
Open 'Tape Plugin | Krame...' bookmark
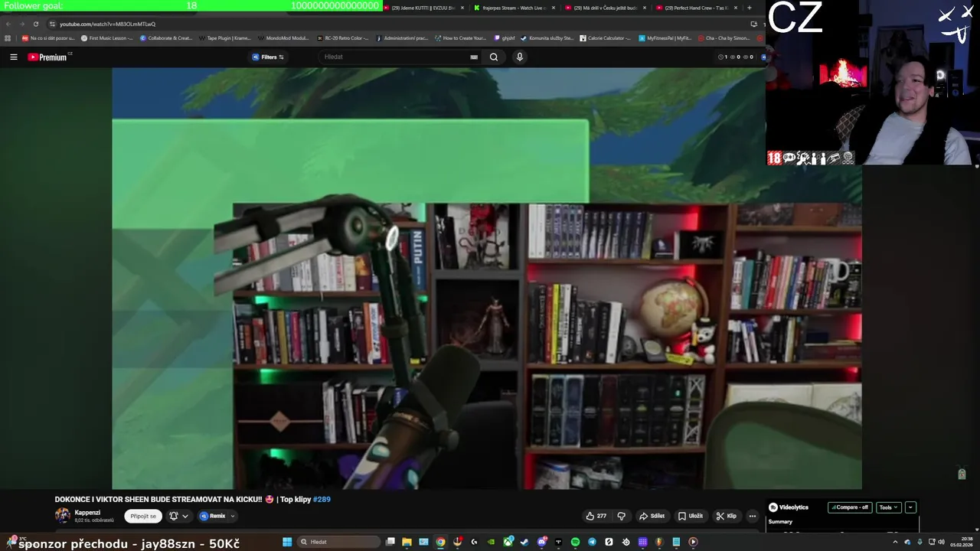pos(224,37)
